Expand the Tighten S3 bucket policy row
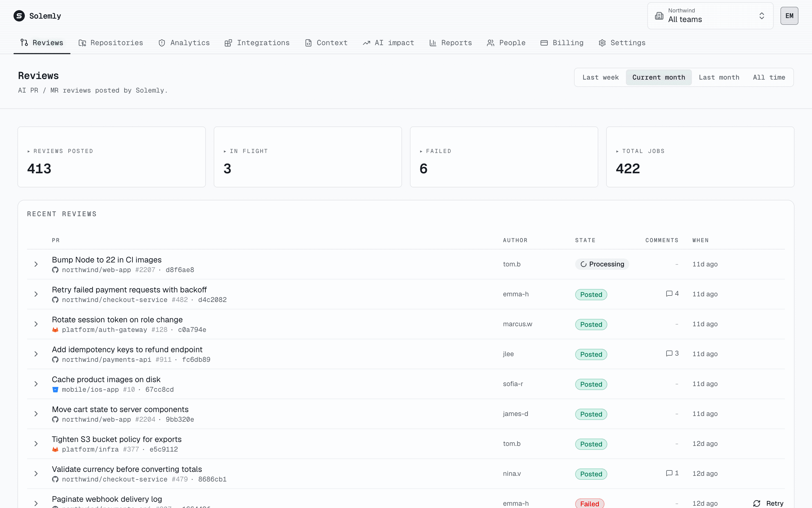The image size is (812, 508). [x=36, y=443]
